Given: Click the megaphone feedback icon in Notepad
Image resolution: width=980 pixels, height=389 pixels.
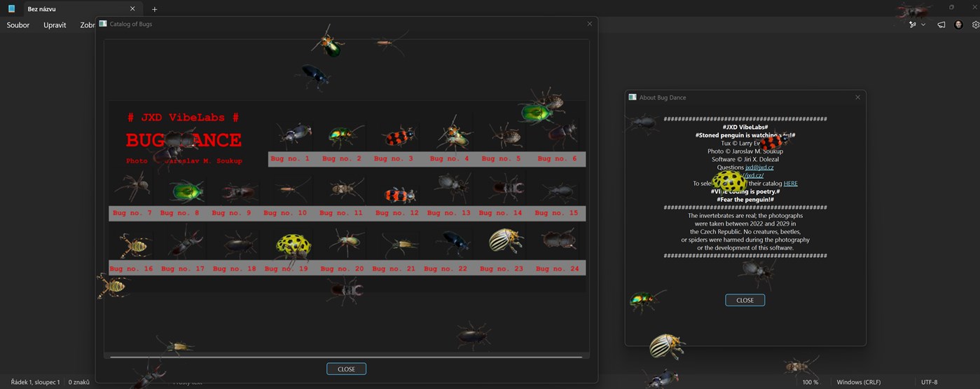Looking at the screenshot, I should (941, 25).
